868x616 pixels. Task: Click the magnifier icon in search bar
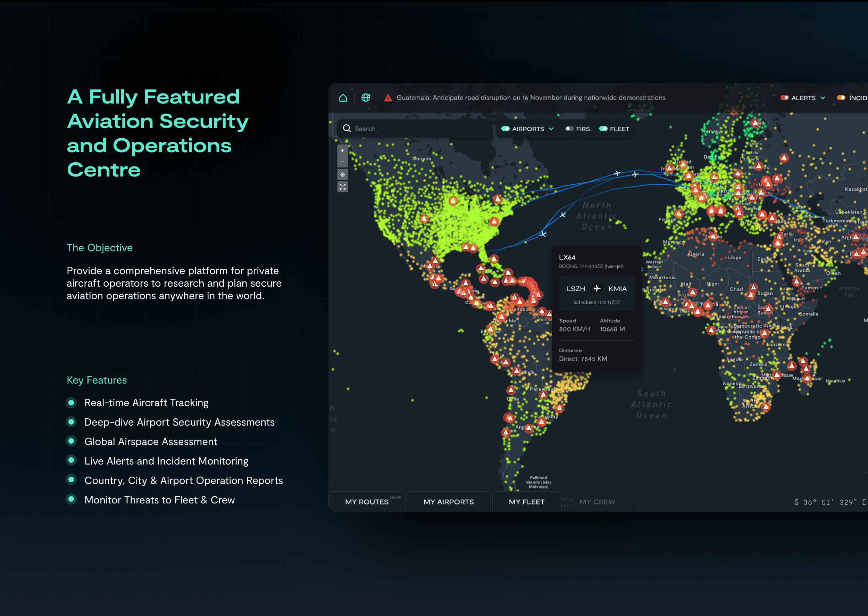[347, 129]
